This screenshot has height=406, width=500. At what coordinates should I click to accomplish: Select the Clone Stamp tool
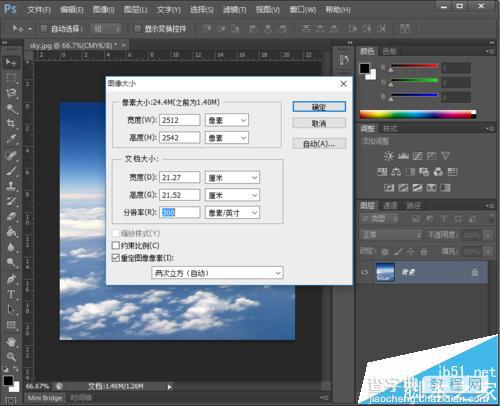click(11, 186)
